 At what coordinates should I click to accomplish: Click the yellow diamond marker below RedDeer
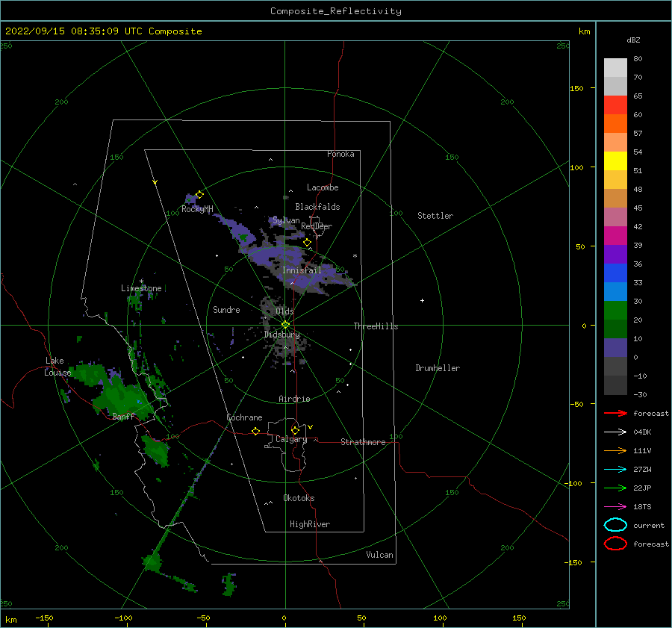[307, 243]
